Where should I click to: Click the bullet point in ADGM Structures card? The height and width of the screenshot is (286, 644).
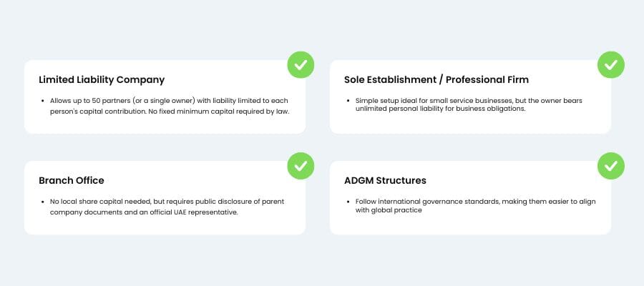[348, 202]
